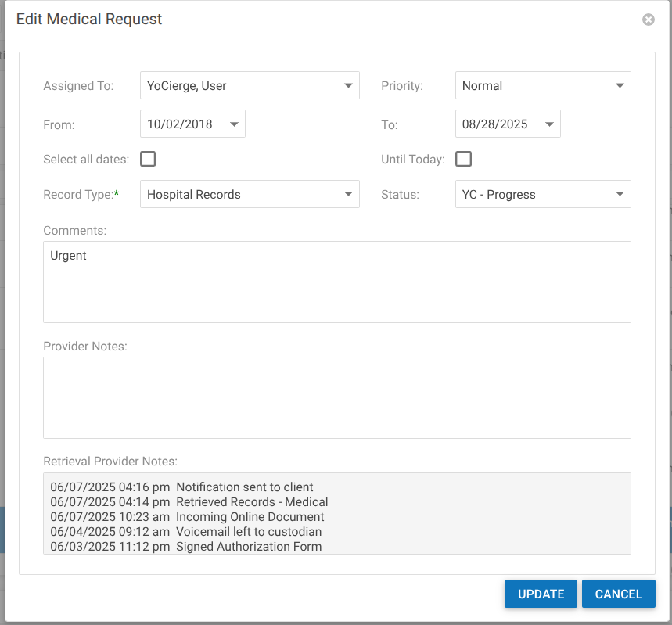Open the Status dropdown
The image size is (672, 625).
click(620, 195)
